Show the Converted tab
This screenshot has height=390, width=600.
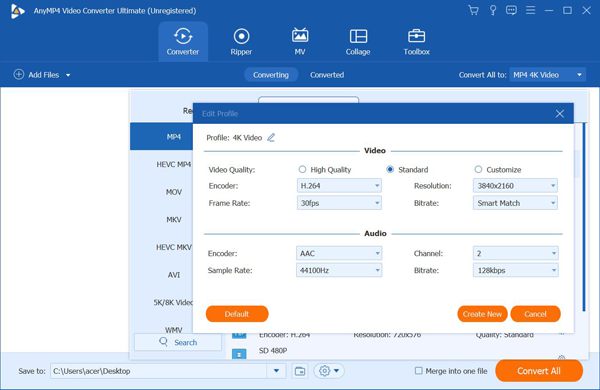[x=327, y=75]
